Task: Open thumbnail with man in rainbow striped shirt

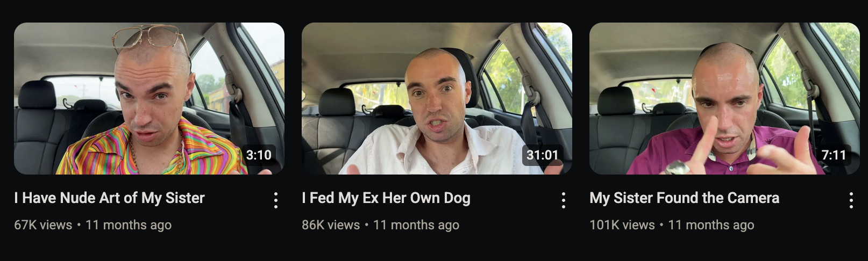Action: pyautogui.click(x=149, y=98)
